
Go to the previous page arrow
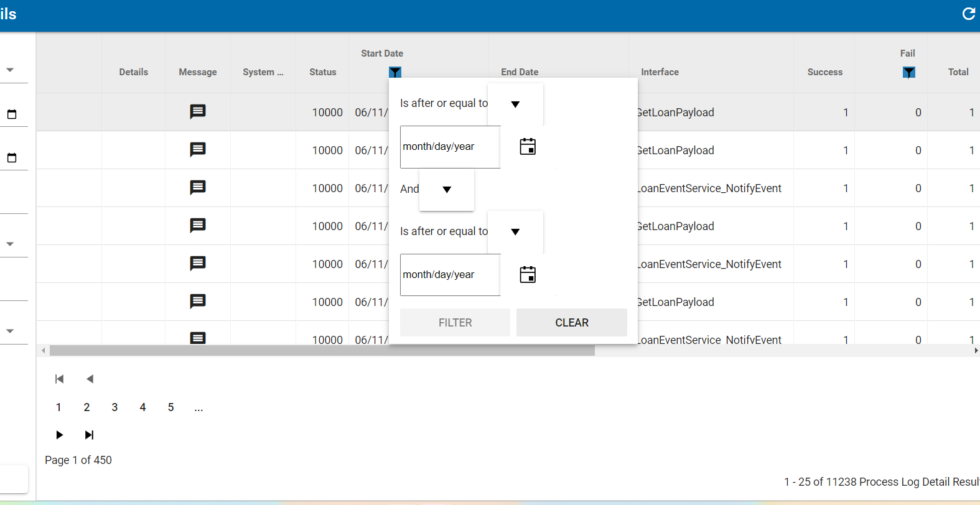(x=90, y=379)
